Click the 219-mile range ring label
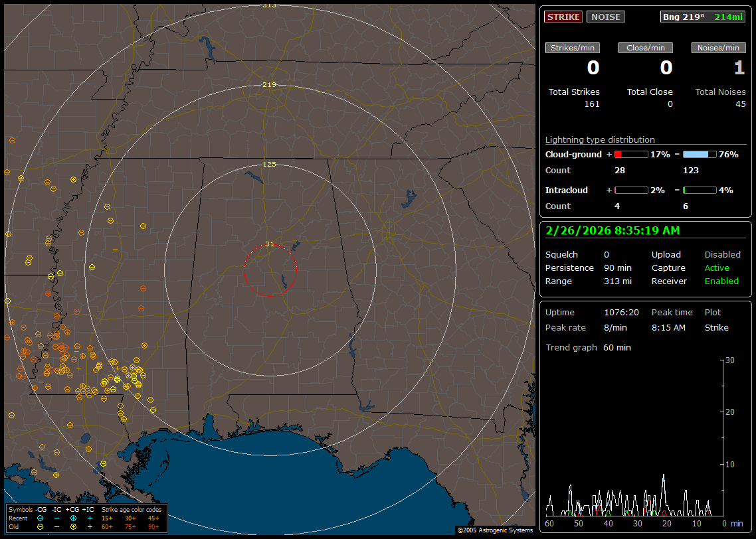Viewport: 756px width, 539px height. 269,85
